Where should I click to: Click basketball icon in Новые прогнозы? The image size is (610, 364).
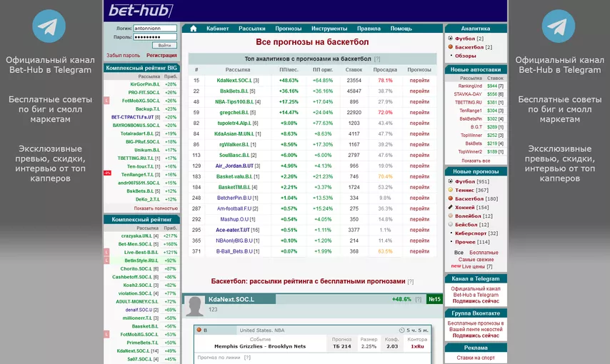click(451, 198)
